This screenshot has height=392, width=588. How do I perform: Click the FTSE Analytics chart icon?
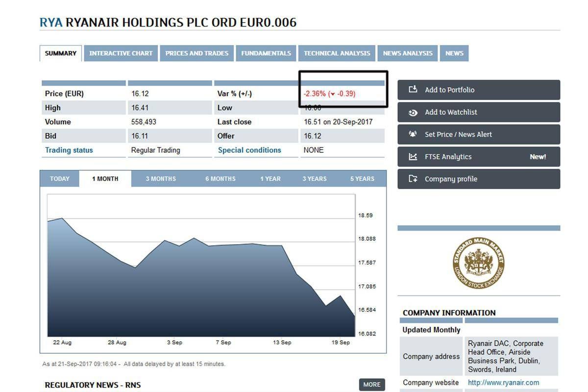[413, 157]
